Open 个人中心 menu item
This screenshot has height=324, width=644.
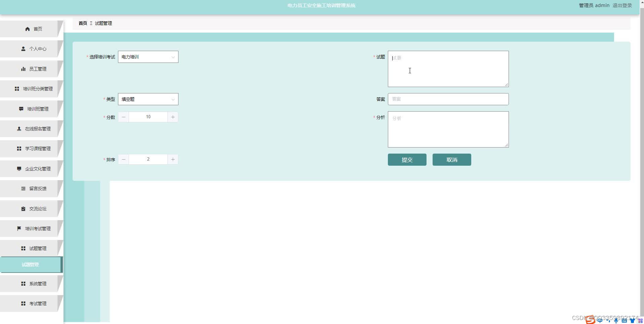(32, 49)
